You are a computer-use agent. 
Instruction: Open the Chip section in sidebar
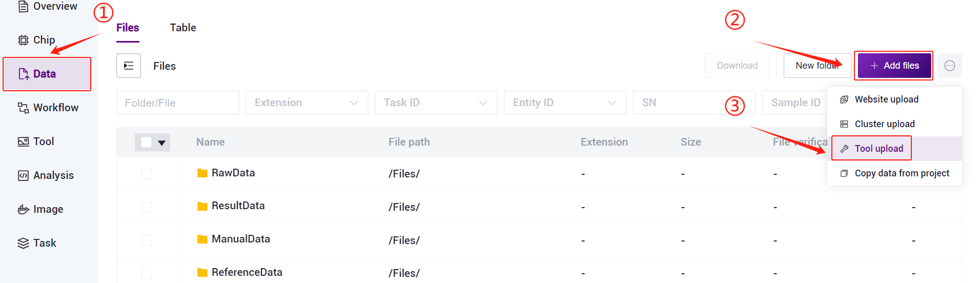(36, 40)
